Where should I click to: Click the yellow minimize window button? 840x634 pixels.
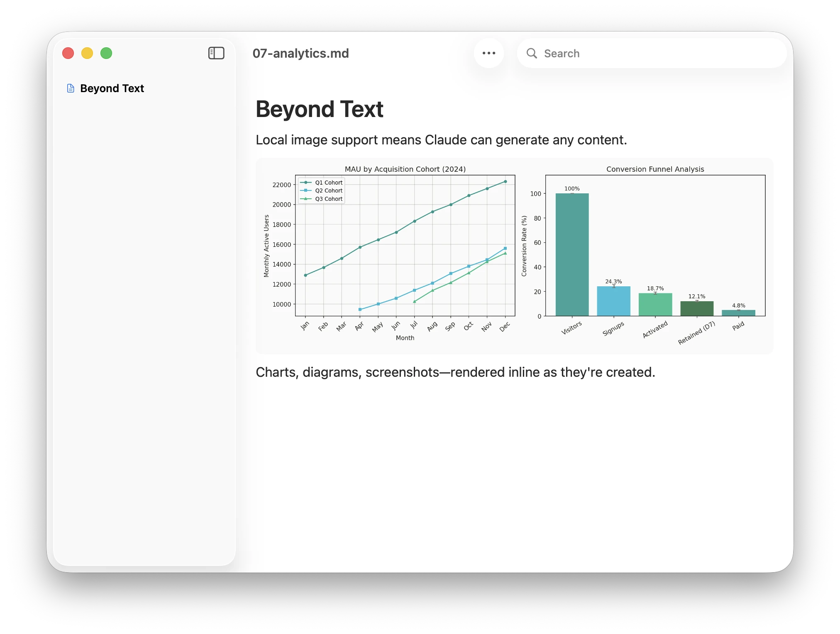click(x=87, y=53)
